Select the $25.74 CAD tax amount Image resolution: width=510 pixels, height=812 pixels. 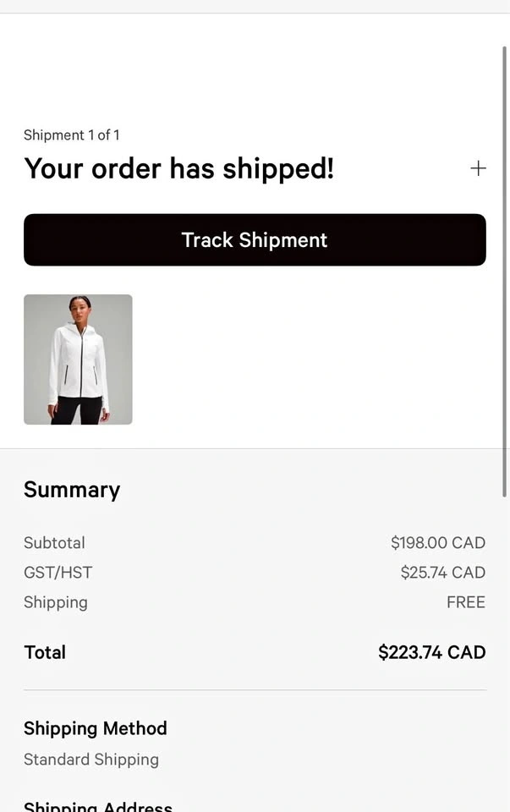pos(442,573)
